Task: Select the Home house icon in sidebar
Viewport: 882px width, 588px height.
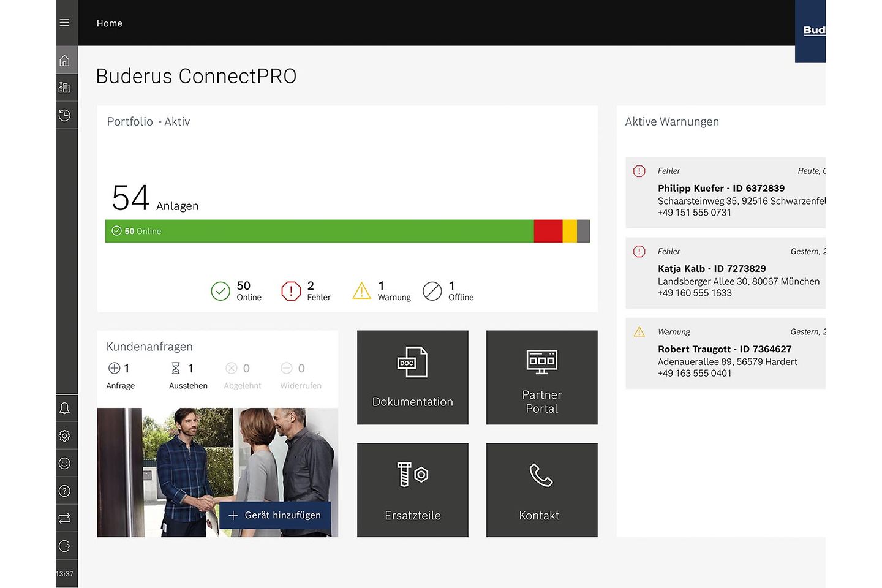Action: pos(64,61)
